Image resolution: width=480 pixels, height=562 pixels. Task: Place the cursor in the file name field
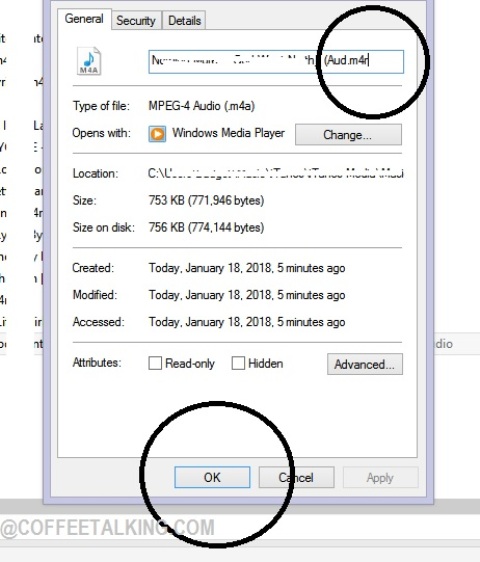click(x=276, y=62)
